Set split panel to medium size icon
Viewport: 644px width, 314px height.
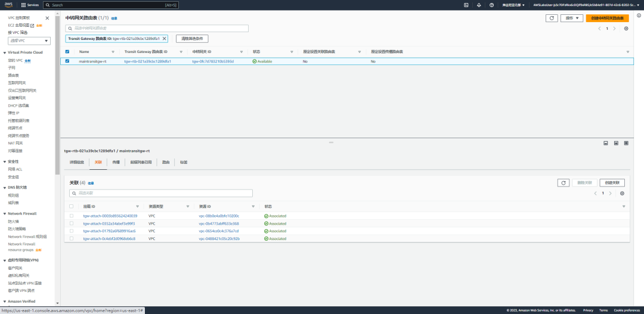tap(616, 143)
